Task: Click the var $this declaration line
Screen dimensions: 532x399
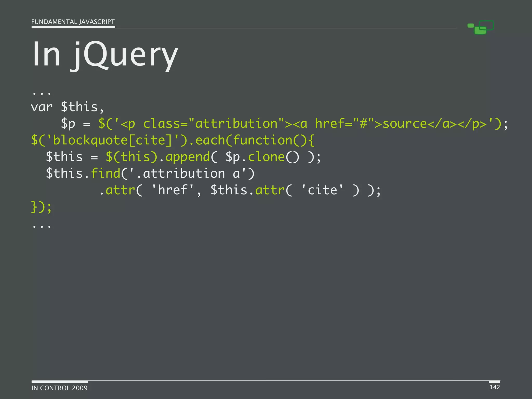Action: coord(68,107)
